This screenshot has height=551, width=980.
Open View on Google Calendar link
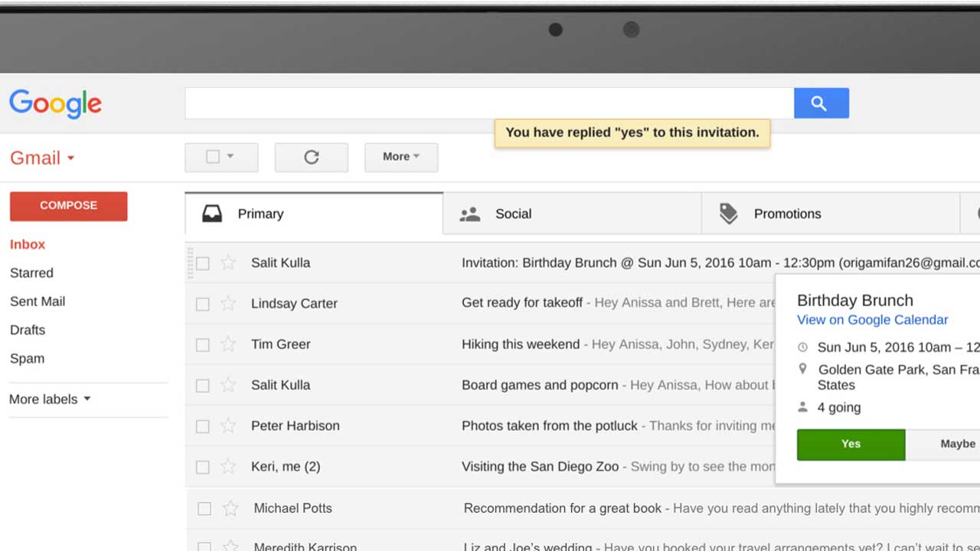click(x=872, y=320)
